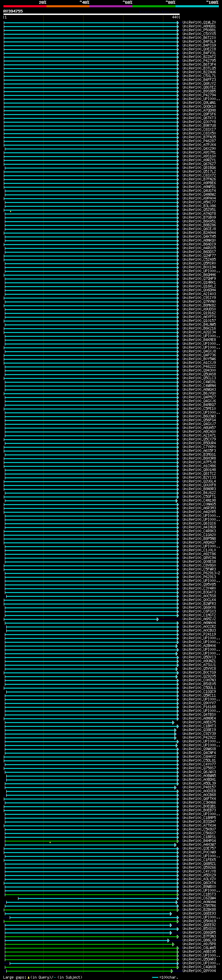222x980 pixels.
Task: Select label UniRef100_B6T3F4
Action: [199, 64]
